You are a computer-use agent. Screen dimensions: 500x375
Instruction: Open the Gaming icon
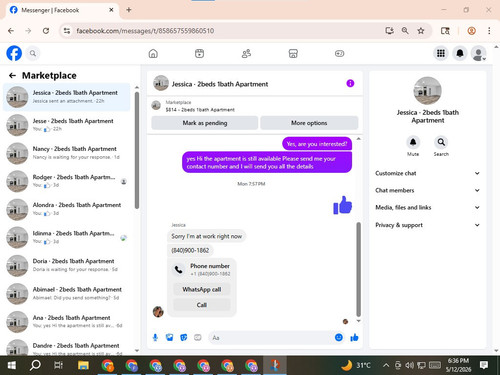tap(339, 53)
